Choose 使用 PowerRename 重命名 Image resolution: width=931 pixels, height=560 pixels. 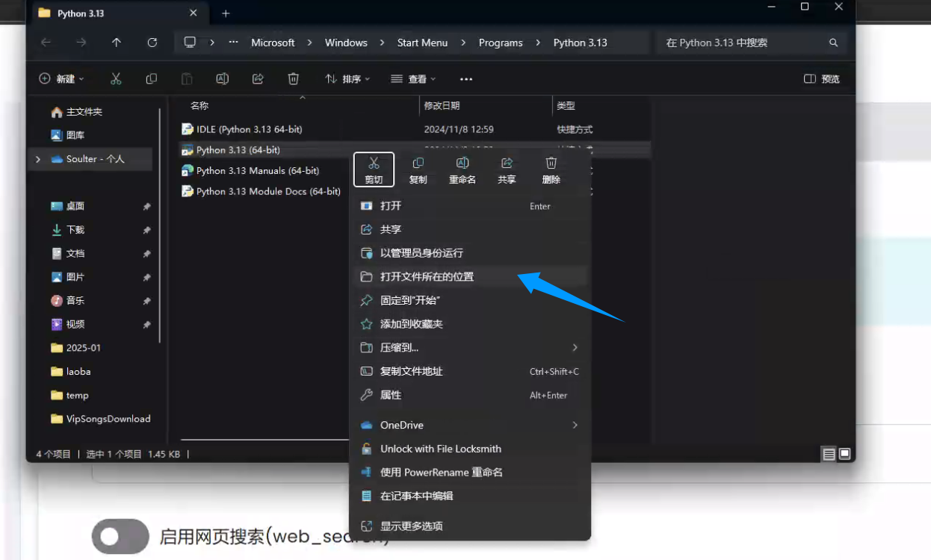pyautogui.click(x=470, y=472)
